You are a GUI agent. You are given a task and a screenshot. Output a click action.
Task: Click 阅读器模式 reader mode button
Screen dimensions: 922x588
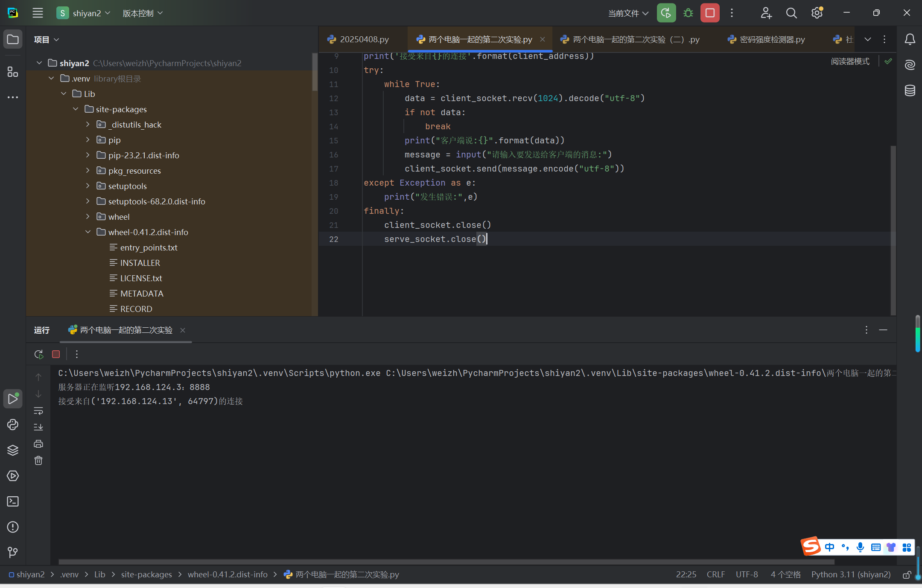[x=849, y=61]
